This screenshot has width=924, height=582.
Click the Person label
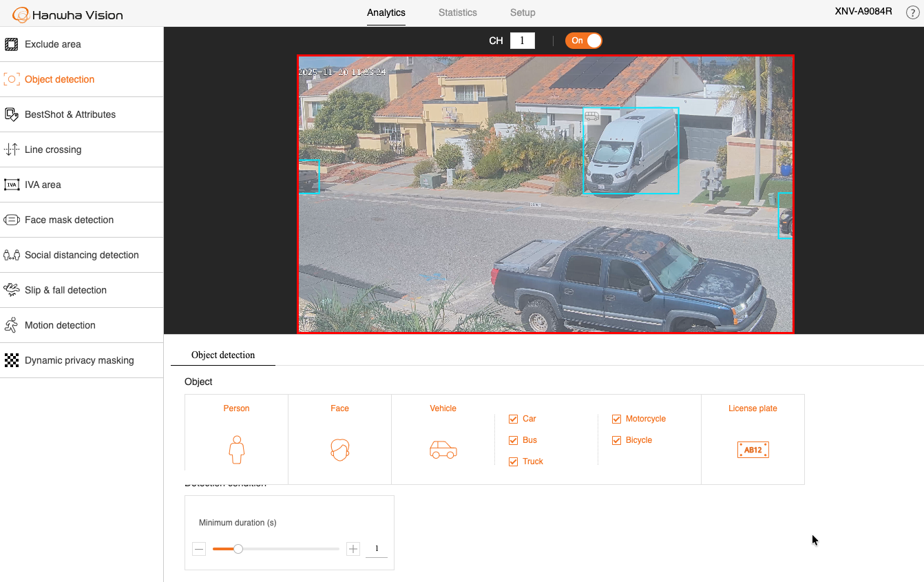(x=236, y=408)
